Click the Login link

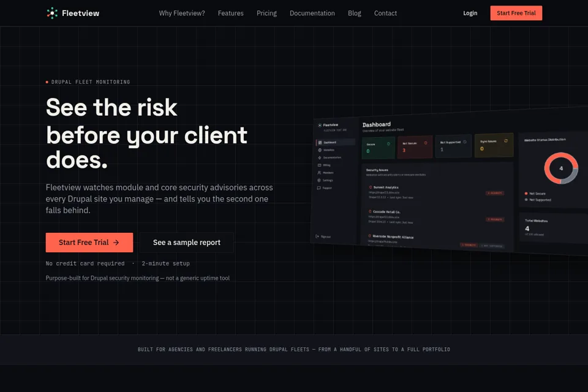click(x=470, y=13)
